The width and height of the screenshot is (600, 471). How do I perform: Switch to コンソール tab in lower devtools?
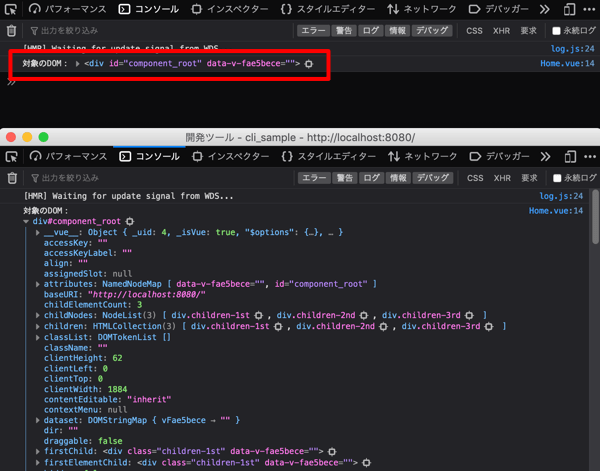tap(149, 156)
